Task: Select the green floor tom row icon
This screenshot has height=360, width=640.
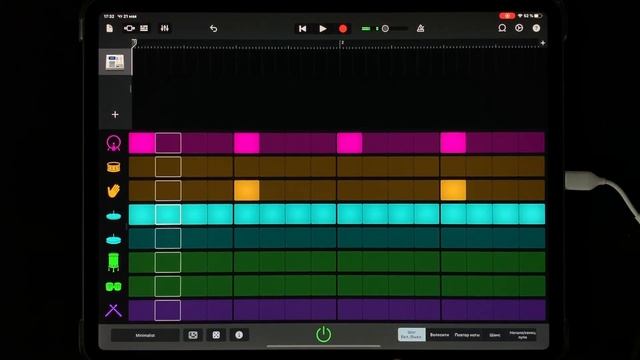Action: (113, 262)
